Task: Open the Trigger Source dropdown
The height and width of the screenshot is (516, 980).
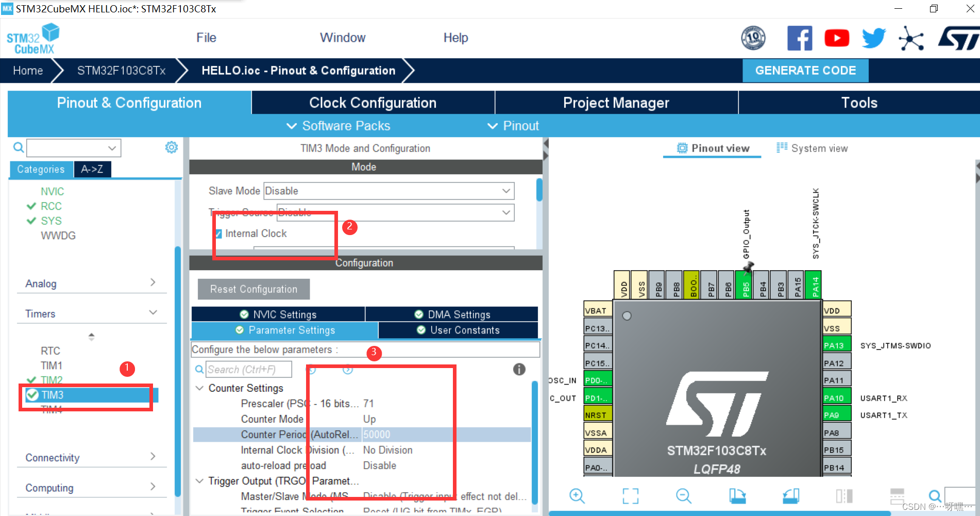Action: click(x=505, y=212)
